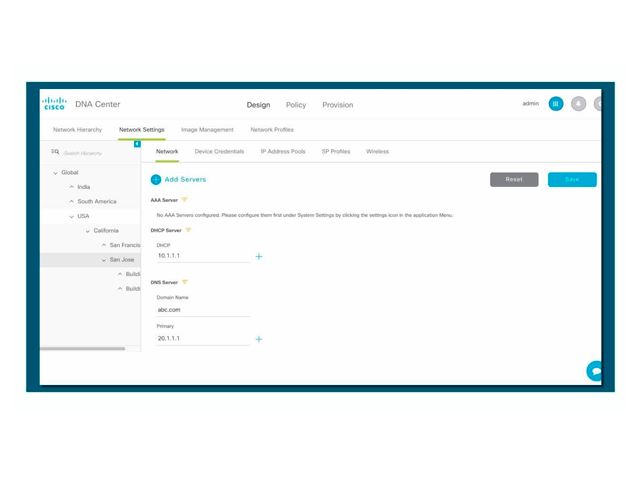Add another DNS server with plus icon
640x480 pixels.
(x=259, y=340)
